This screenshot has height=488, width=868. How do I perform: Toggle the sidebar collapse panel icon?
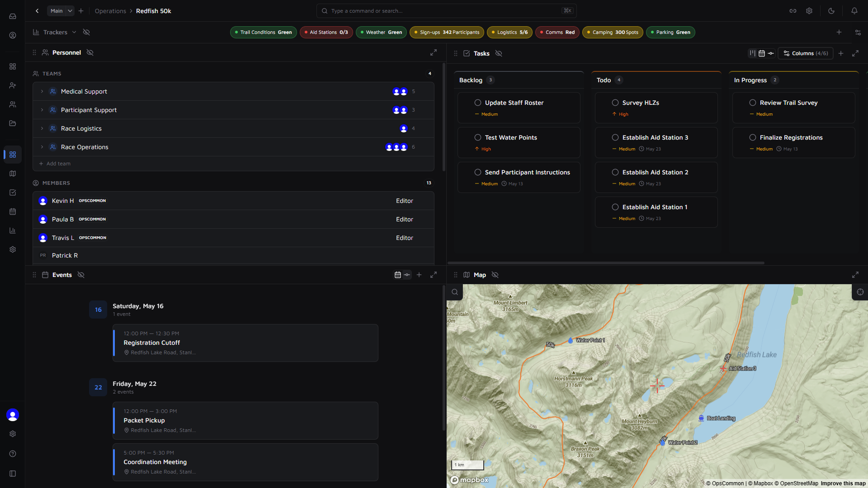click(x=13, y=474)
